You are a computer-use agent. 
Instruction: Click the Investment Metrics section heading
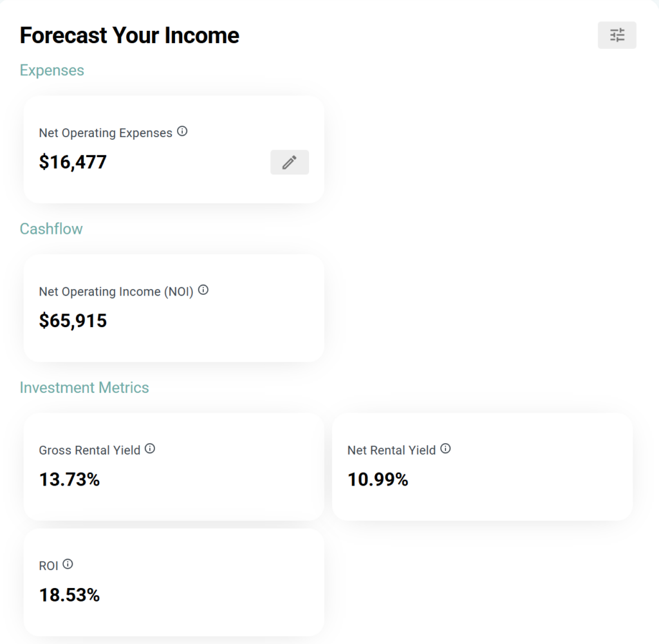(84, 388)
